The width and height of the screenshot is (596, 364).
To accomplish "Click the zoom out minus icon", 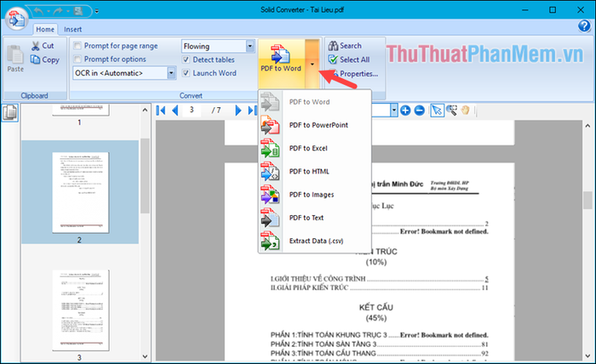I will coord(419,111).
